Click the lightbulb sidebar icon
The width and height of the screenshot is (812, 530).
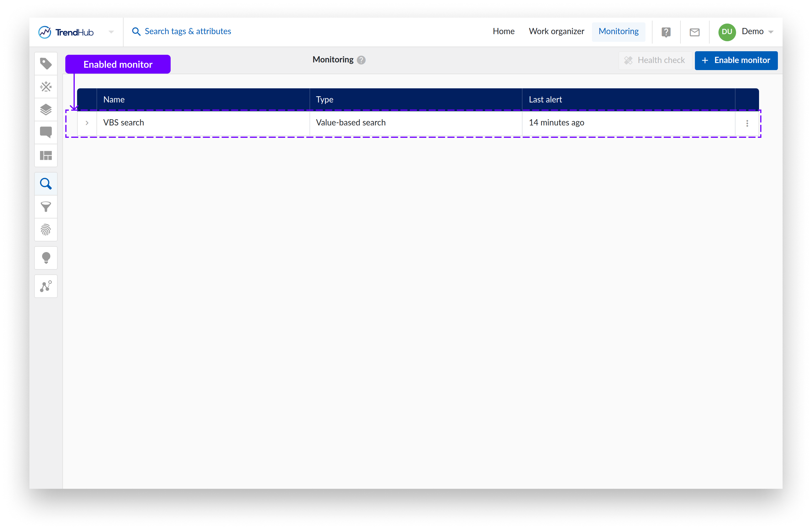(46, 258)
